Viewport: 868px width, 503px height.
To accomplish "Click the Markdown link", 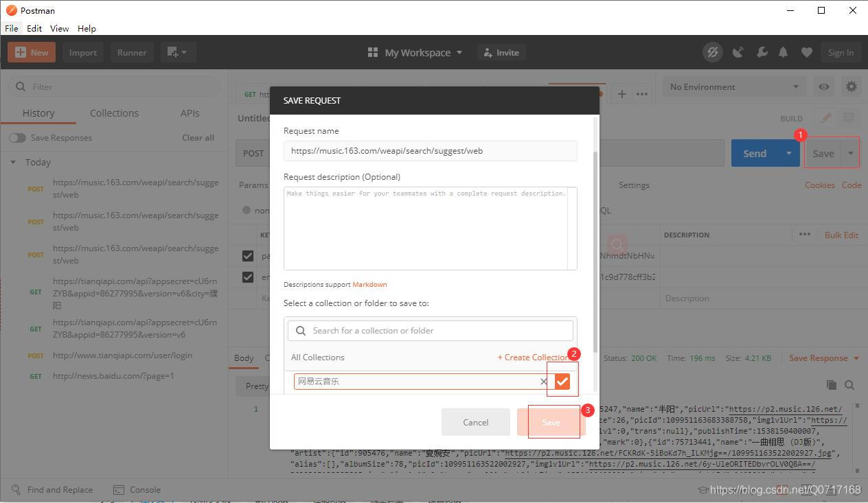I will [369, 284].
